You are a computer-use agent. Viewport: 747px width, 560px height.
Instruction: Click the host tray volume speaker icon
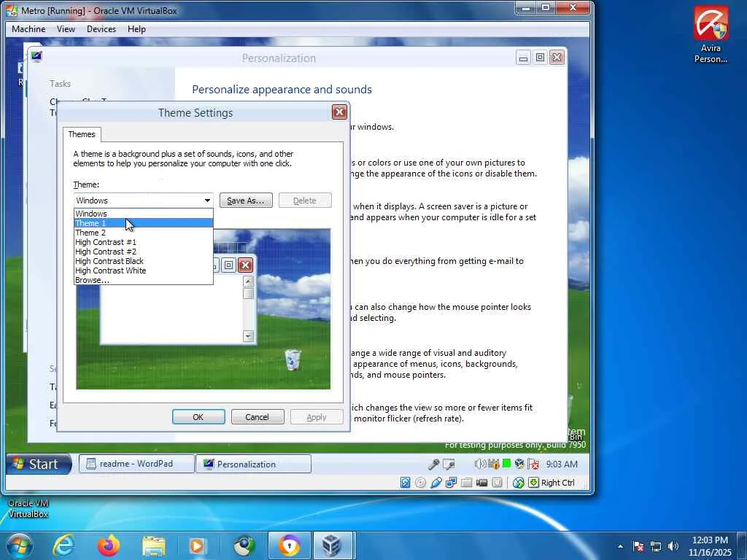pyautogui.click(x=673, y=546)
